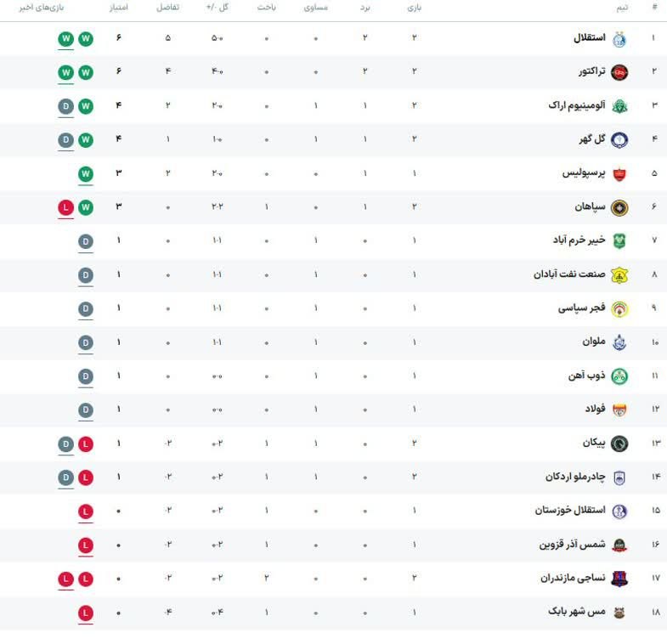The width and height of the screenshot is (667, 644).
Task: Sort table by امتیاز column header
Action: [x=119, y=8]
